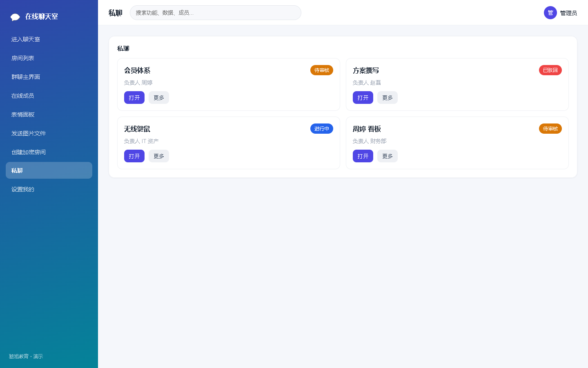
Task: Show 更多 options for 无线键鼠
Action: tap(159, 156)
